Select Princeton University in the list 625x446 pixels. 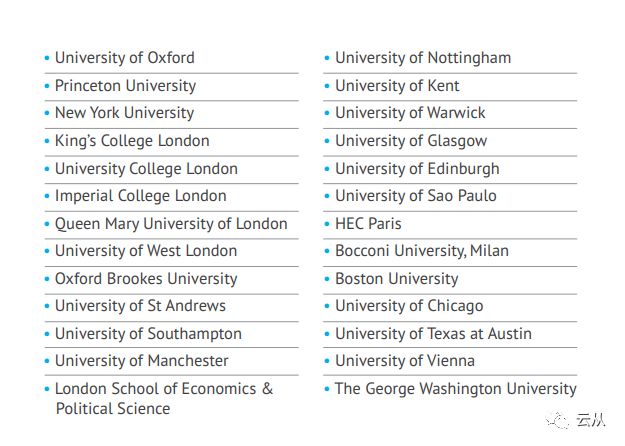[x=126, y=86]
